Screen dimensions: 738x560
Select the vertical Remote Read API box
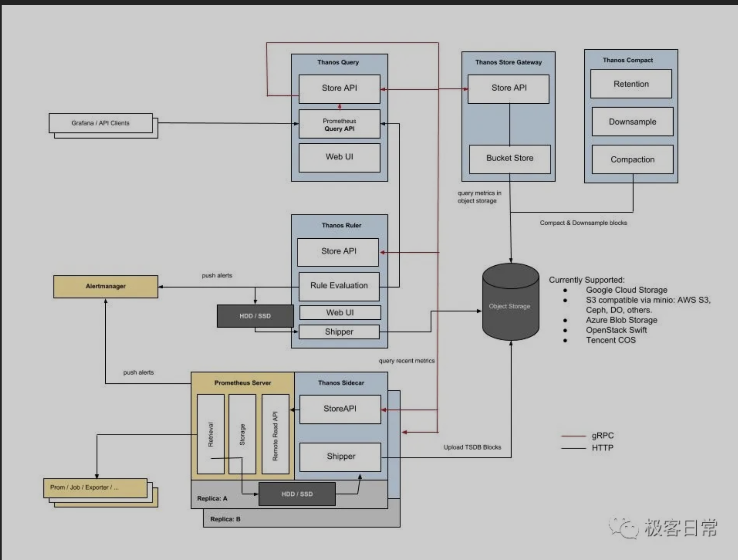pos(275,434)
